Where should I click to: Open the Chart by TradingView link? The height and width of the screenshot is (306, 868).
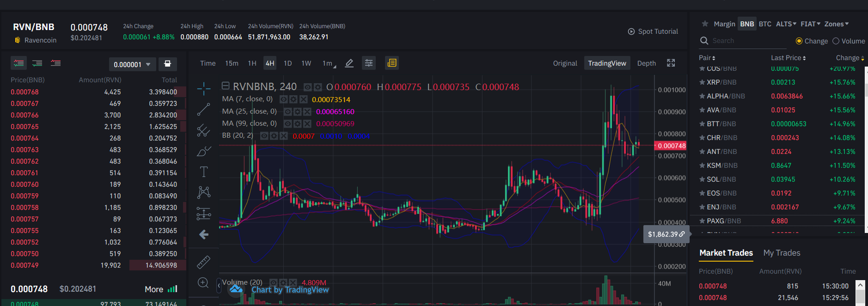pos(290,290)
